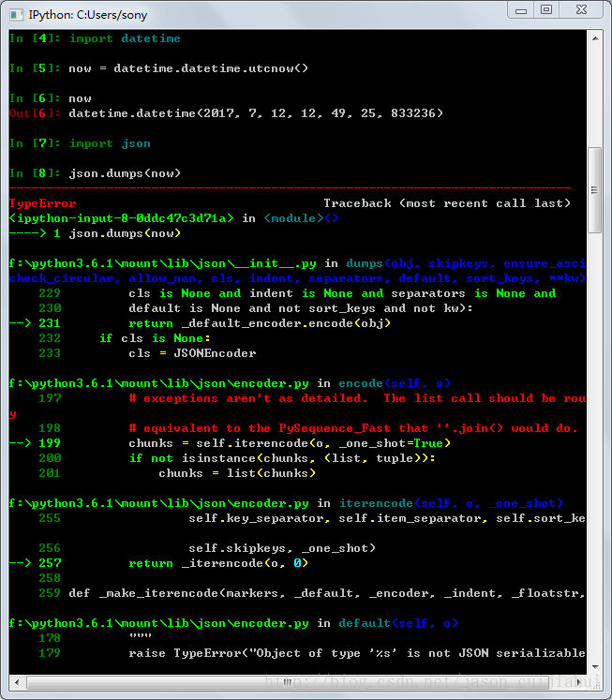
Task: Click the Out[6] datetime.datetime value
Action: point(256,113)
